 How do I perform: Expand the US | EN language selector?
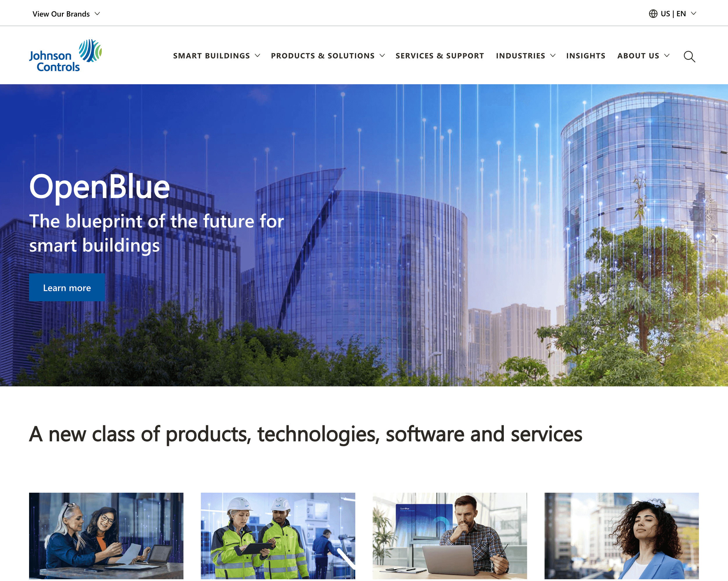(x=674, y=13)
